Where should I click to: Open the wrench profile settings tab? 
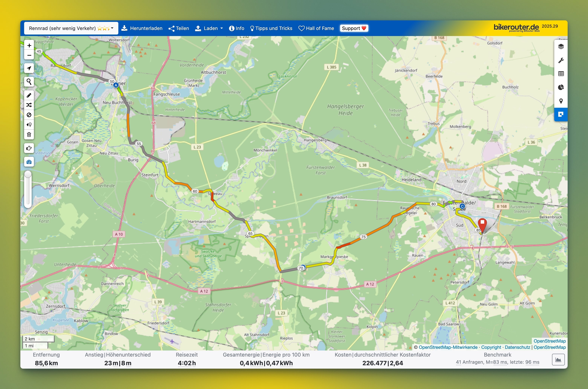tap(561, 60)
